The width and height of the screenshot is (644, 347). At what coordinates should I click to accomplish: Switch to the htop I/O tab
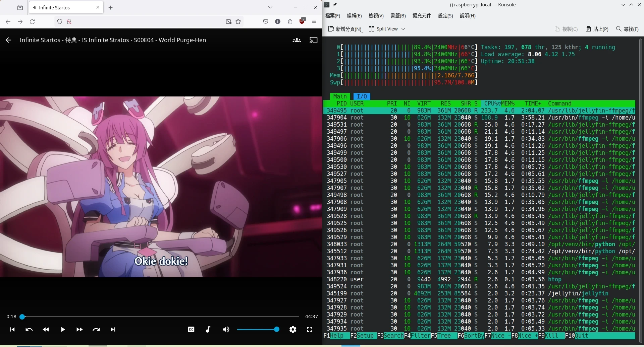[x=362, y=96]
